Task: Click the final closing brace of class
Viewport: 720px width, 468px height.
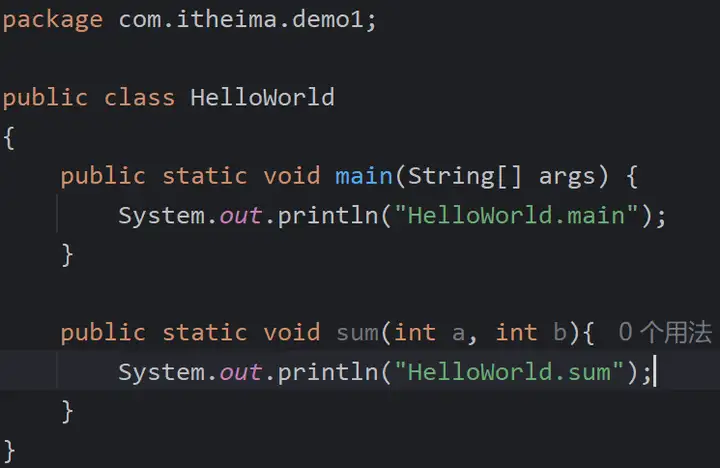Action: coord(9,451)
